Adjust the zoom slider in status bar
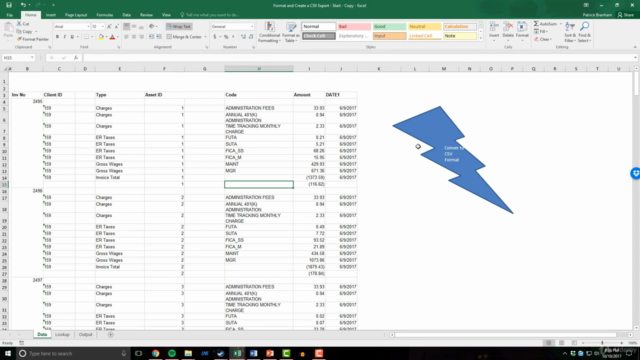 coord(602,343)
